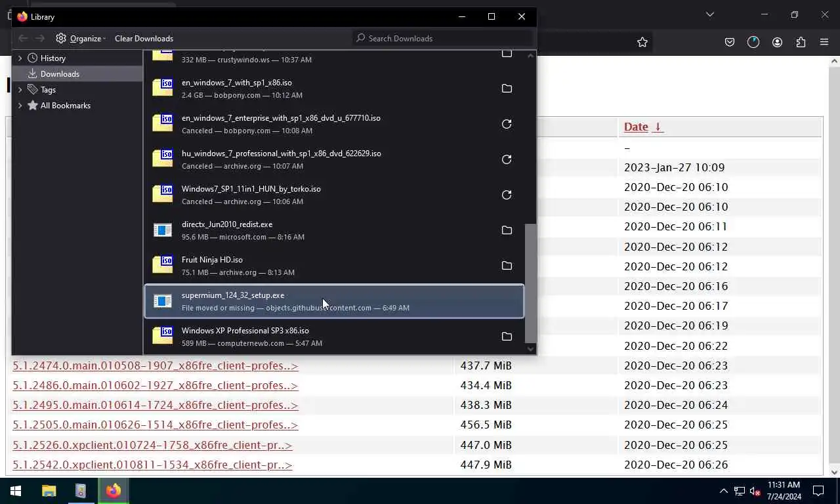
Task: Show Windows XP Professional SP3 in folder
Action: pos(507,337)
